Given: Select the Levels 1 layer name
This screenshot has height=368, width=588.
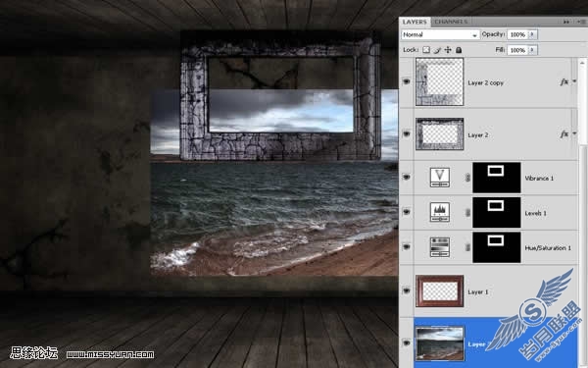Looking at the screenshot, I should [535, 213].
